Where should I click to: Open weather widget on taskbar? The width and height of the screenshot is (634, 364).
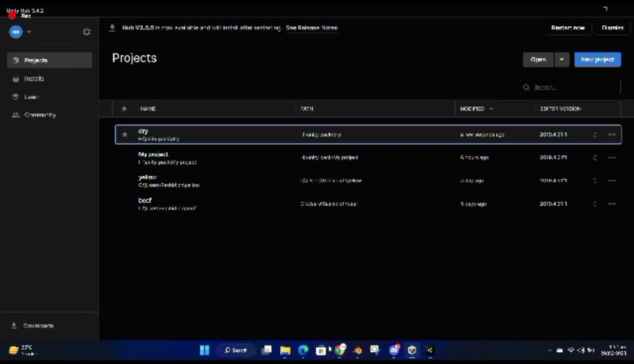(23, 350)
